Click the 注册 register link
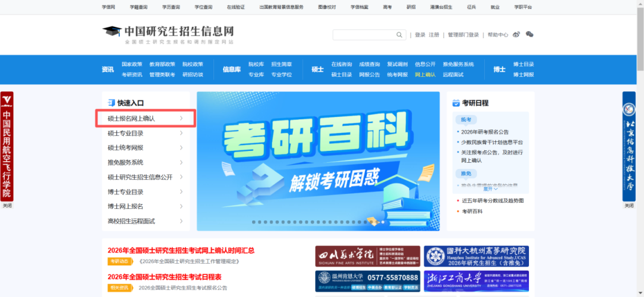The image size is (644, 297). [x=434, y=35]
